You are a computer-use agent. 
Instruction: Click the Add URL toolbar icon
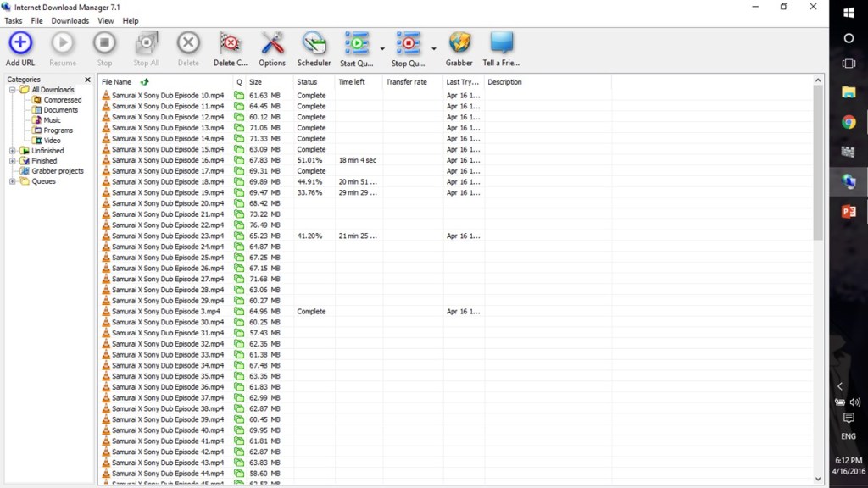click(x=20, y=43)
